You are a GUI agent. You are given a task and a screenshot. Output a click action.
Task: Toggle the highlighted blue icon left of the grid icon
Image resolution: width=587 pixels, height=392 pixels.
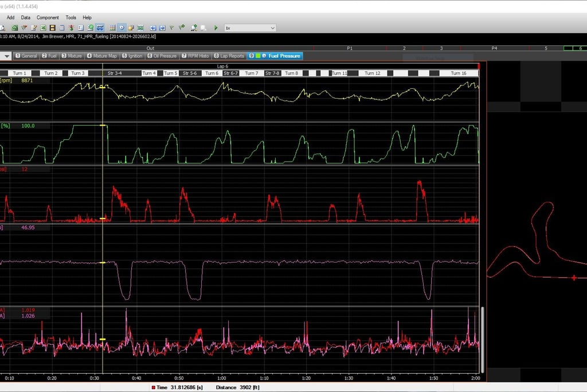(x=100, y=28)
